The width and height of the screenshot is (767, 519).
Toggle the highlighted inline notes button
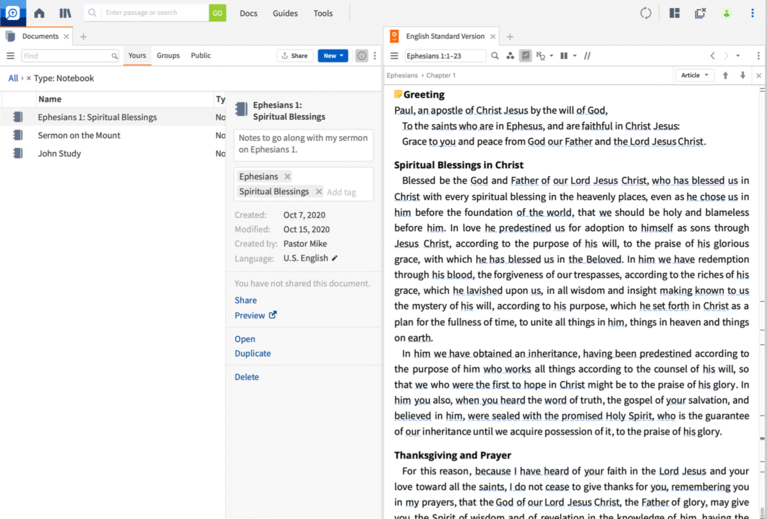coord(525,56)
